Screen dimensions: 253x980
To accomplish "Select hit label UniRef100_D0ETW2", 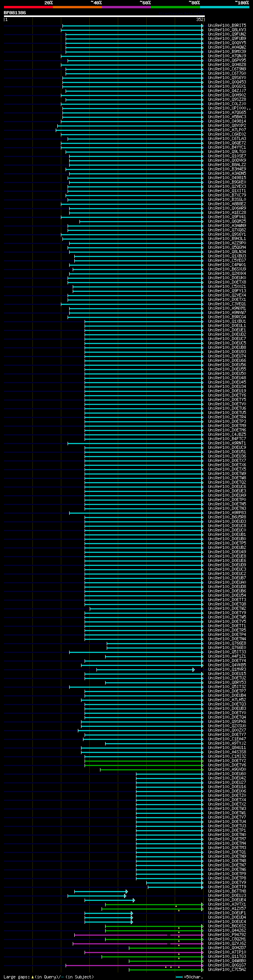I will [x=227, y=608].
